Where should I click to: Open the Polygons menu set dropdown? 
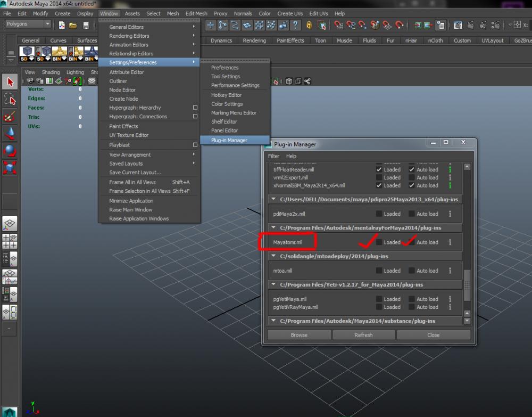tap(47, 24)
